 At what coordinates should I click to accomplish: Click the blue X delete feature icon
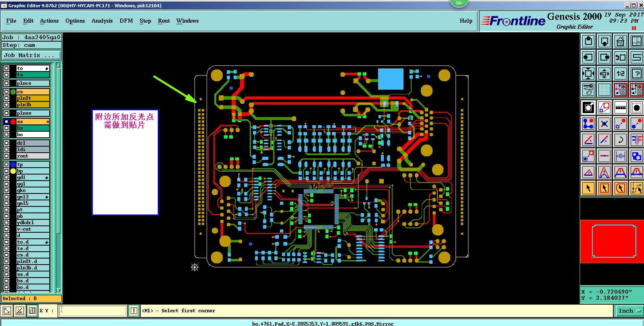[x=604, y=124]
